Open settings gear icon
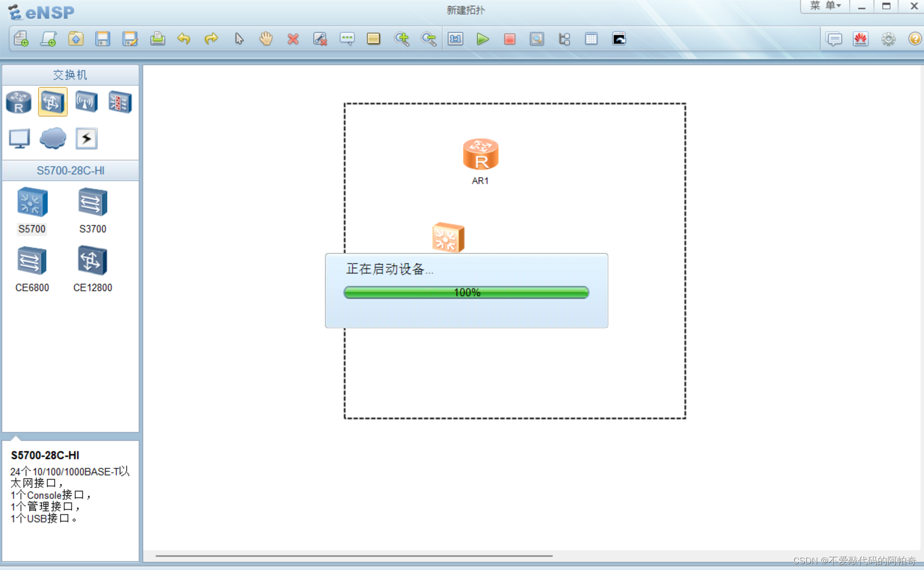This screenshot has width=924, height=570. pos(888,39)
